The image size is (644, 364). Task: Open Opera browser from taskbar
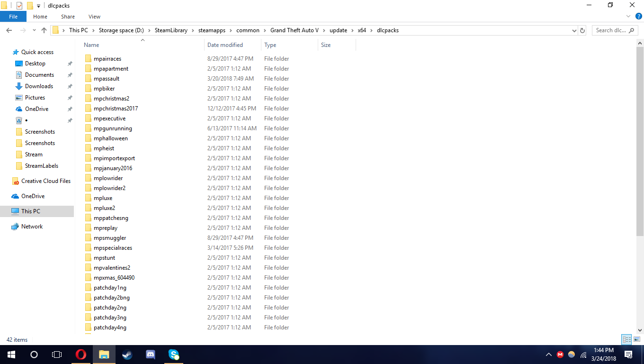coord(81,354)
